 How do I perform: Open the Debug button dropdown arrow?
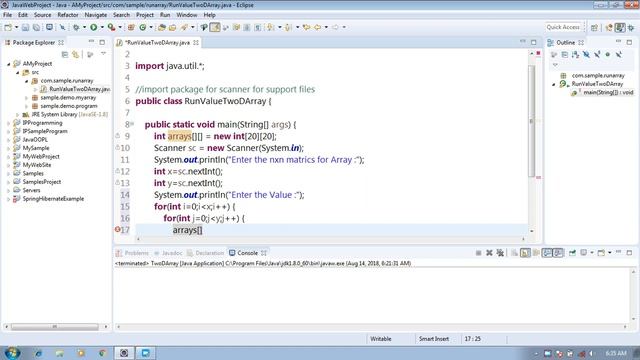(84, 27)
